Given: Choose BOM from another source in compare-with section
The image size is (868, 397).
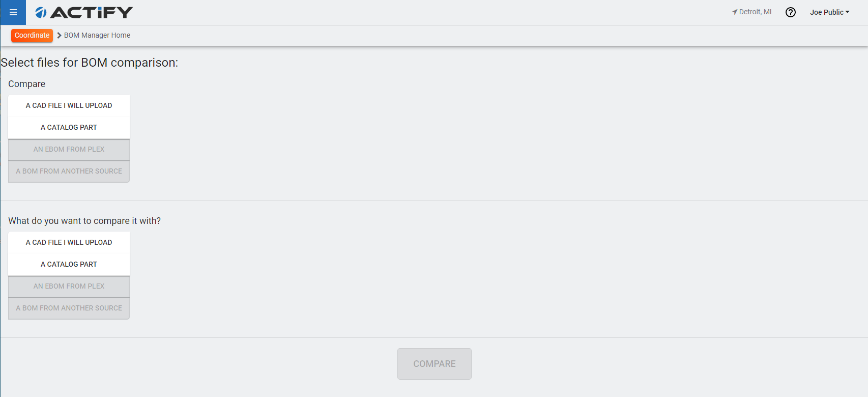Looking at the screenshot, I should (x=69, y=308).
